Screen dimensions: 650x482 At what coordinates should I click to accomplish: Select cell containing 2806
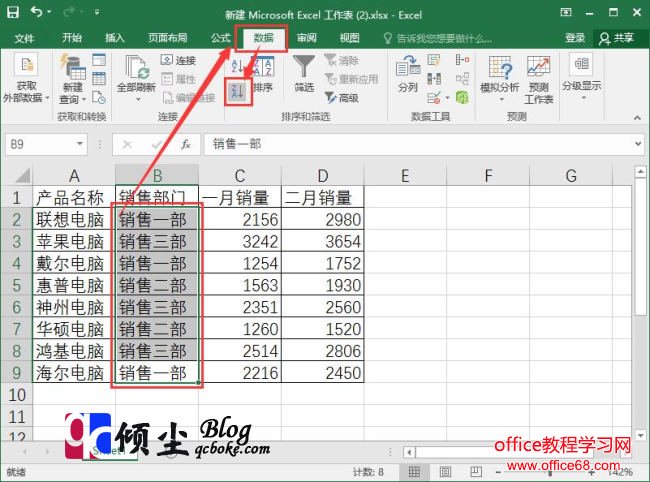[x=323, y=351]
